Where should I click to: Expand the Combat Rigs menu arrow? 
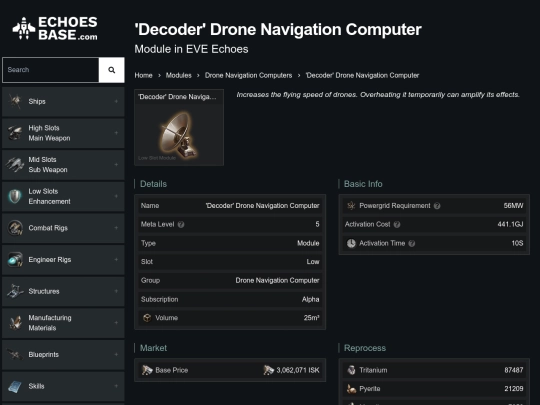pyautogui.click(x=116, y=228)
